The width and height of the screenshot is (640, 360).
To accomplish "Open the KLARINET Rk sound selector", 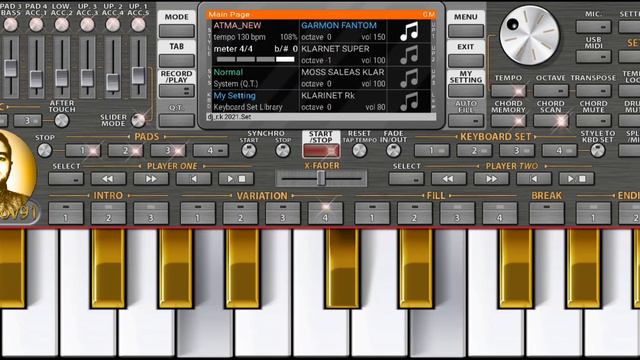I will [343, 101].
